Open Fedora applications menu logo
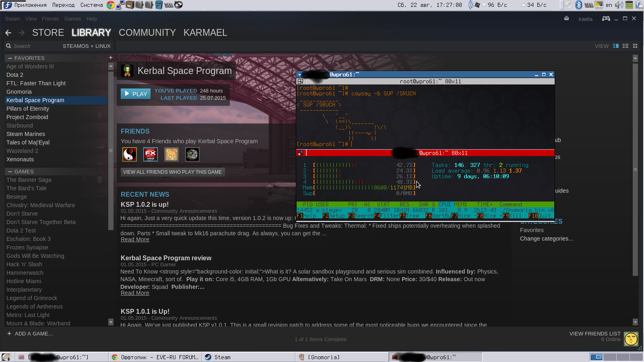This screenshot has height=362, width=644. coord(7,5)
